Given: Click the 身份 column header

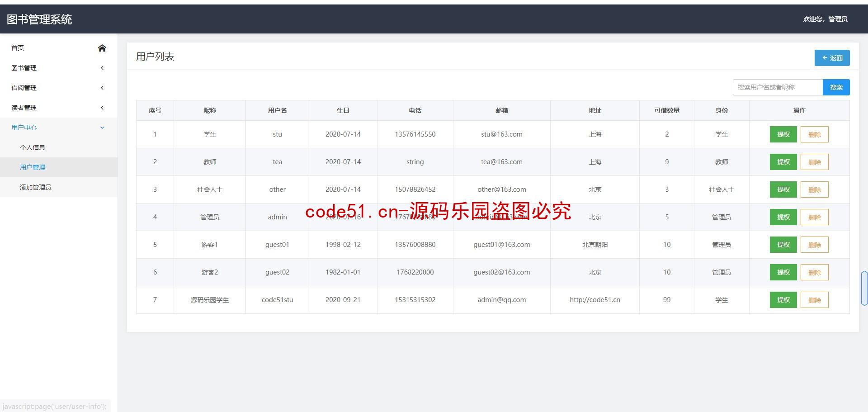Looking at the screenshot, I should pyautogui.click(x=722, y=110).
